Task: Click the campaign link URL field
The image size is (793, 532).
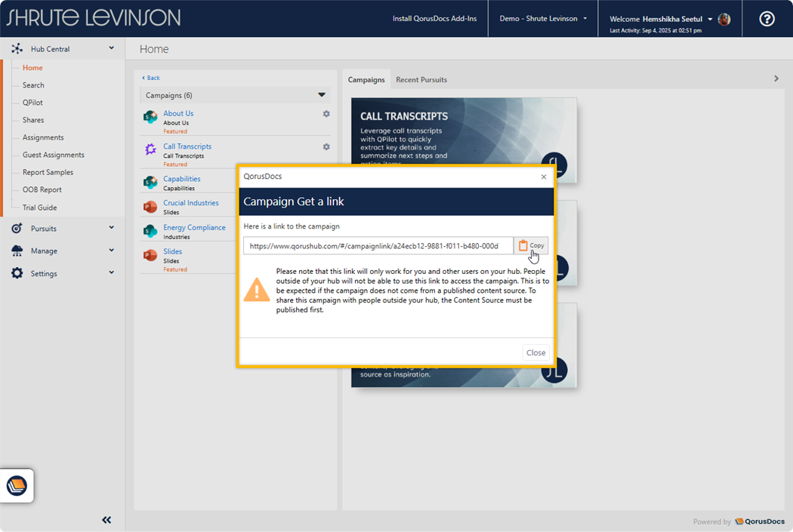Action: click(x=378, y=246)
